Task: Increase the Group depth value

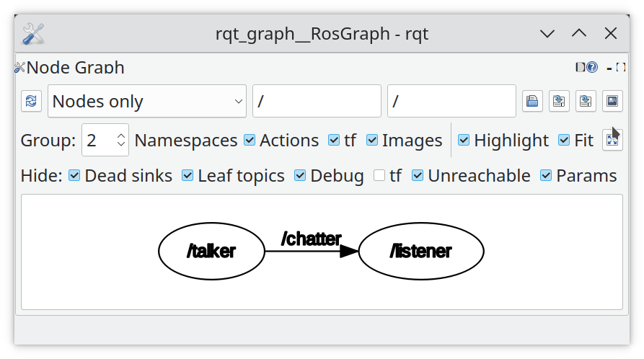Action: click(120, 136)
